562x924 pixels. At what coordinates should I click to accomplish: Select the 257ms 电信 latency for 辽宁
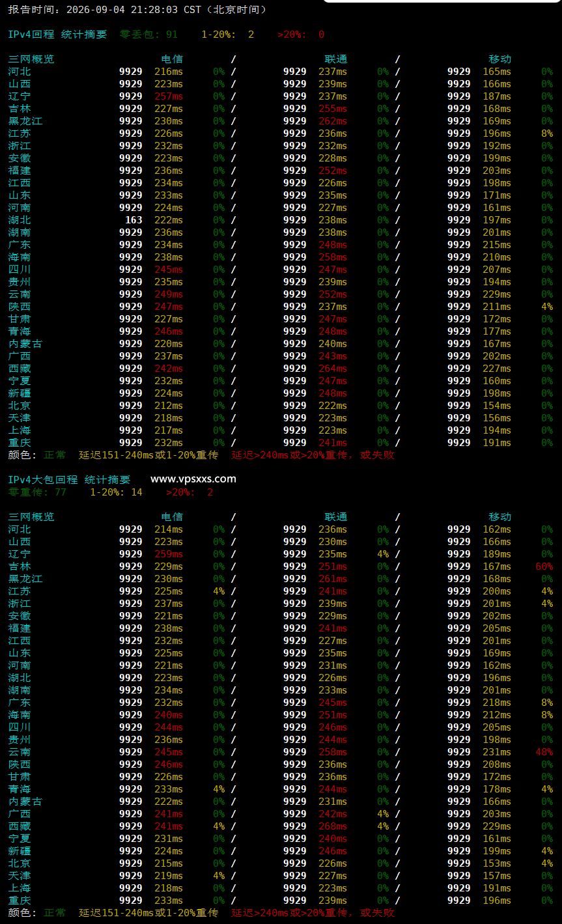(169, 96)
